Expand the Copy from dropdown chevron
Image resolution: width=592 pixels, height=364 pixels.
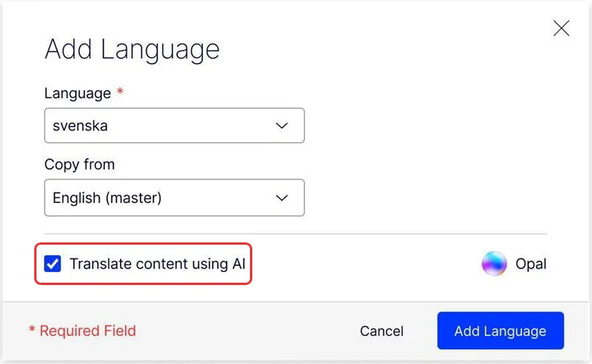click(x=282, y=198)
